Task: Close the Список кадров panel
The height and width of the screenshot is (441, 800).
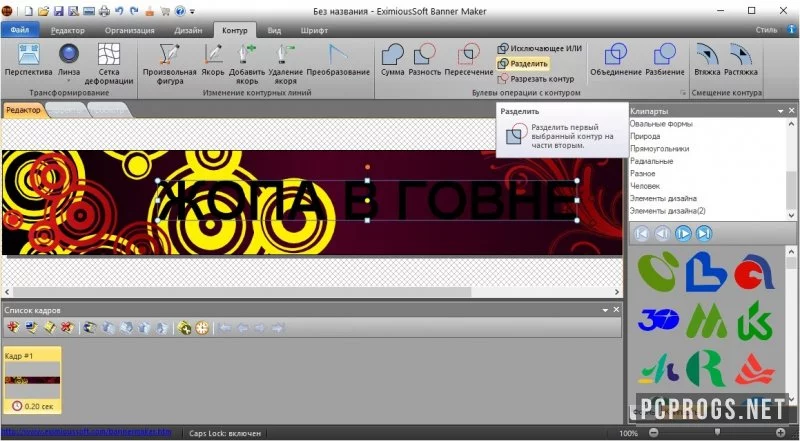Action: tap(616, 310)
